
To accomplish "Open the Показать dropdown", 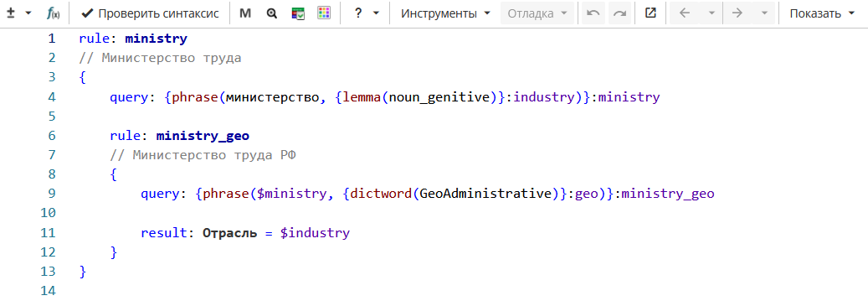I will [x=822, y=13].
